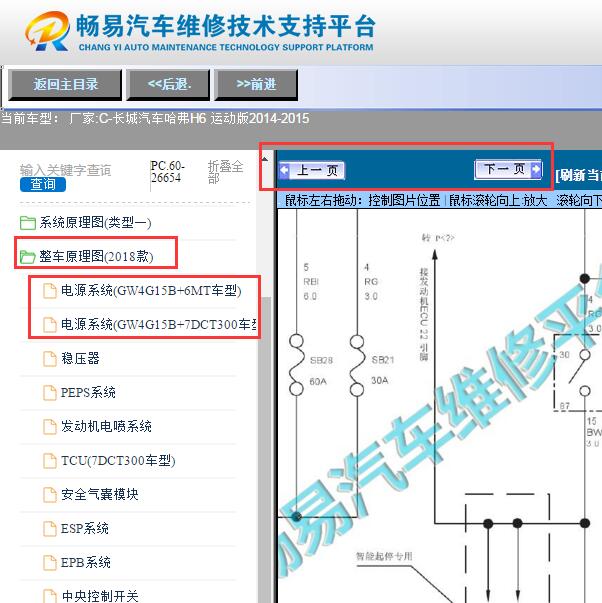Open the TCU(7DCT300车型) diagram
Screen dimensions: 602x603
(x=118, y=460)
